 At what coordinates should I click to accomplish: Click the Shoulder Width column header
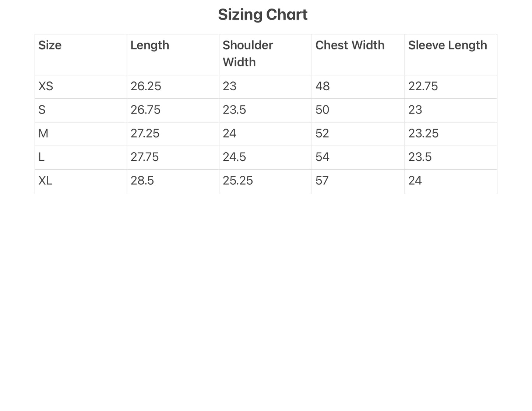click(x=248, y=53)
